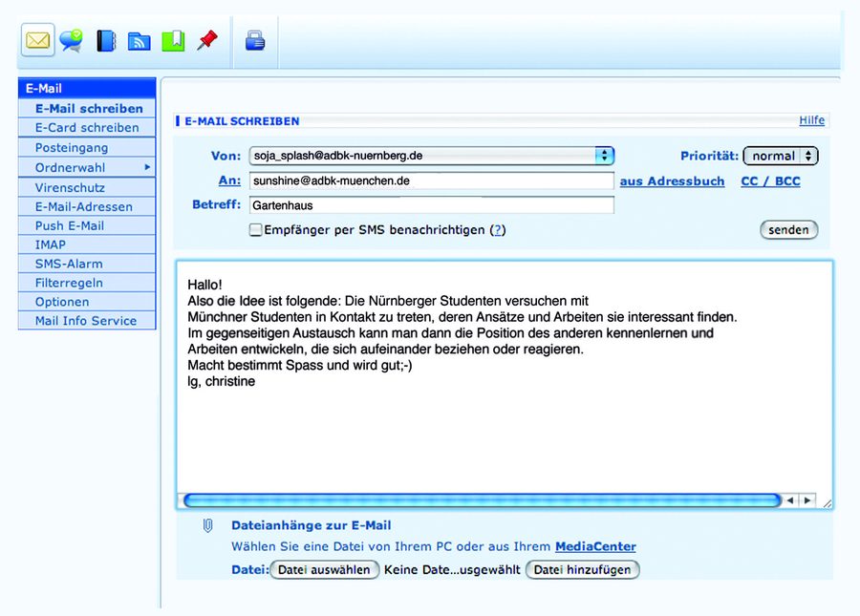The height and width of the screenshot is (616, 860).
Task: Open Optionen in sidebar
Action: 87,302
